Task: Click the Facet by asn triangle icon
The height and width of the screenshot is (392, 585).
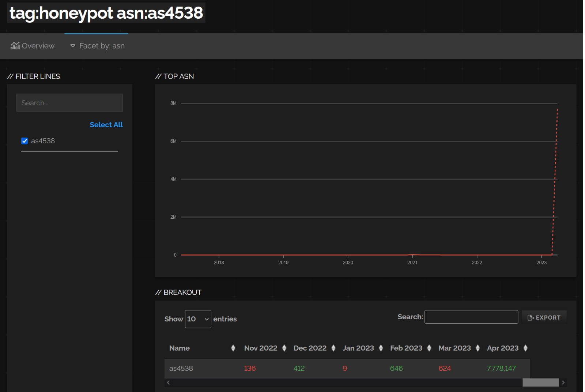Action: pos(73,46)
